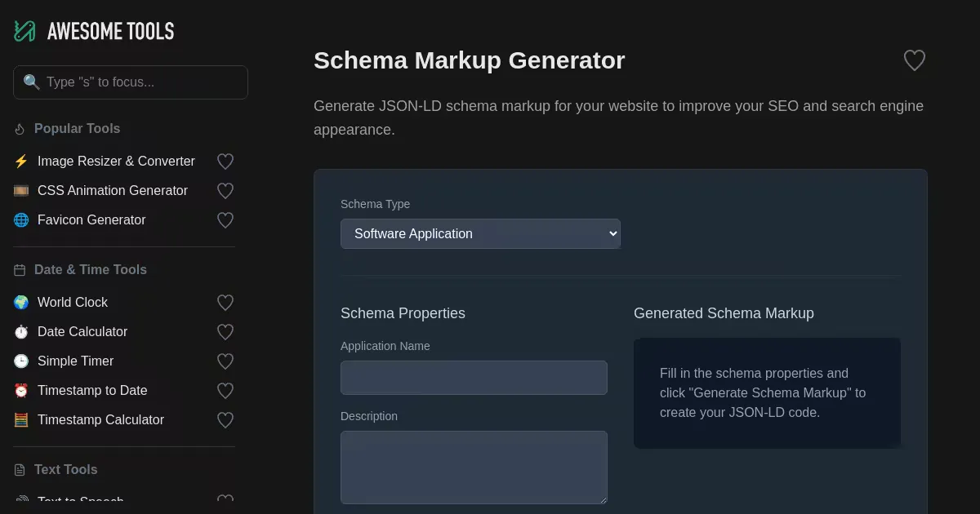Screen dimensions: 980x514
Task: Click the Description text area
Action: (x=474, y=467)
